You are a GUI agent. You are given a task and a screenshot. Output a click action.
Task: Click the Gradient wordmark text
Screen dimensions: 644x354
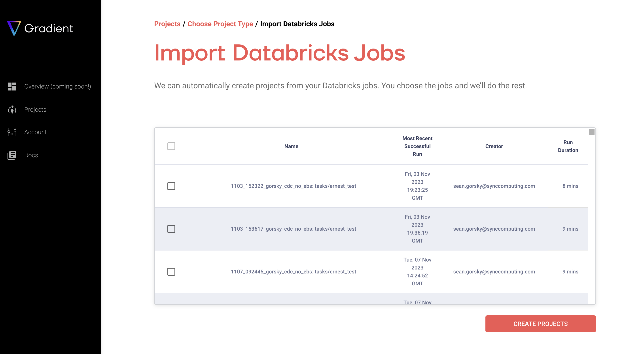[x=49, y=28]
